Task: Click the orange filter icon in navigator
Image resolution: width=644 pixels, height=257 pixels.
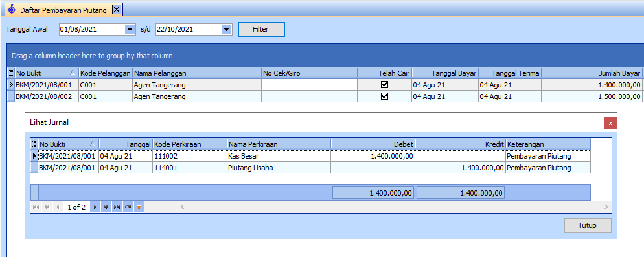Action: [139, 207]
